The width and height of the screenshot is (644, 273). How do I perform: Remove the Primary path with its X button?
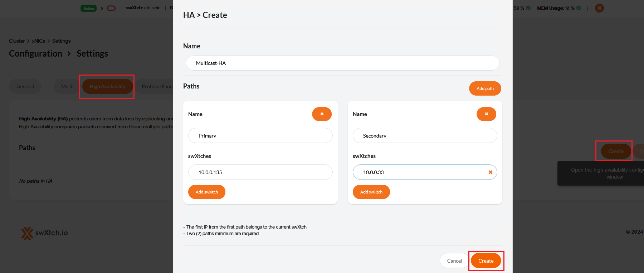point(322,114)
